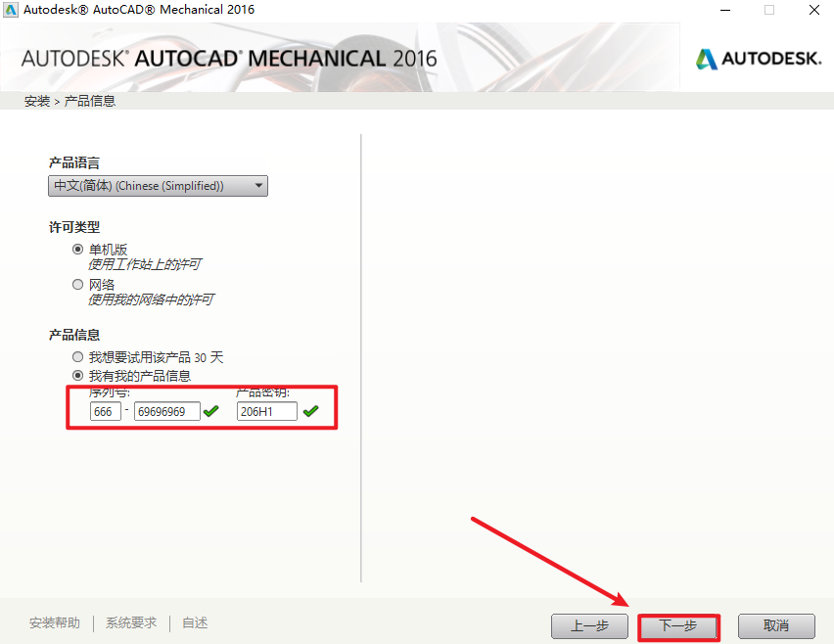Choose the 网络 license type option
This screenshot has height=644, width=834.
point(78,285)
